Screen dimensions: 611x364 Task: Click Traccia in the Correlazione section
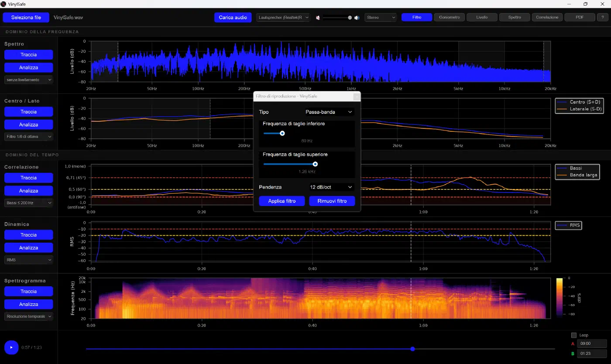point(29,178)
